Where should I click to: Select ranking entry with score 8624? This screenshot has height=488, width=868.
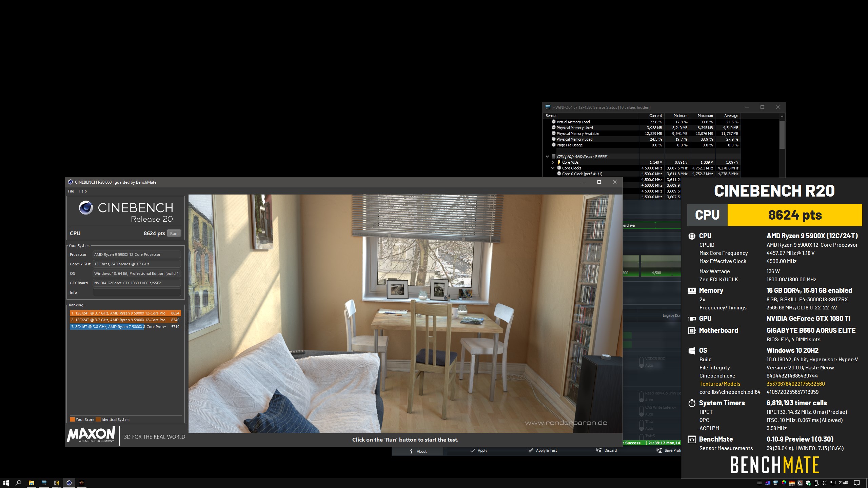click(x=125, y=313)
